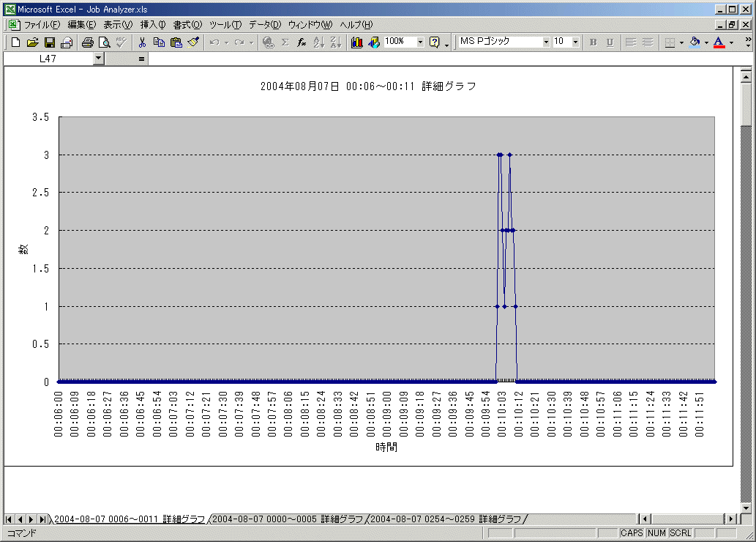Open the Chart Wizard icon

tap(357, 42)
